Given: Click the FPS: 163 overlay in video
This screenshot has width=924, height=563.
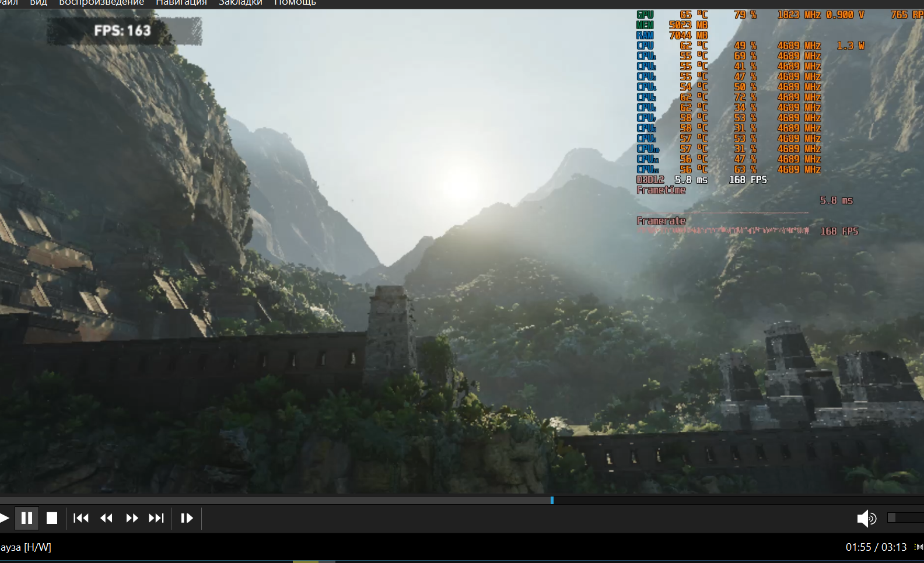Looking at the screenshot, I should pos(123,30).
